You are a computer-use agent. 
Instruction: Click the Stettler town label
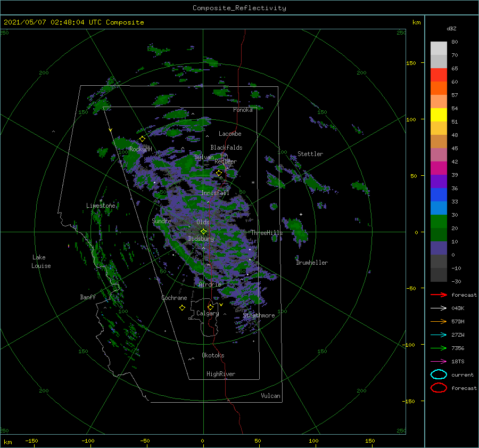coord(310,154)
